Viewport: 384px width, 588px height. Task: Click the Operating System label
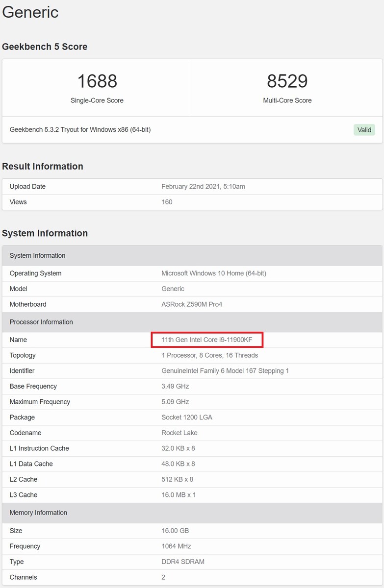pos(35,273)
